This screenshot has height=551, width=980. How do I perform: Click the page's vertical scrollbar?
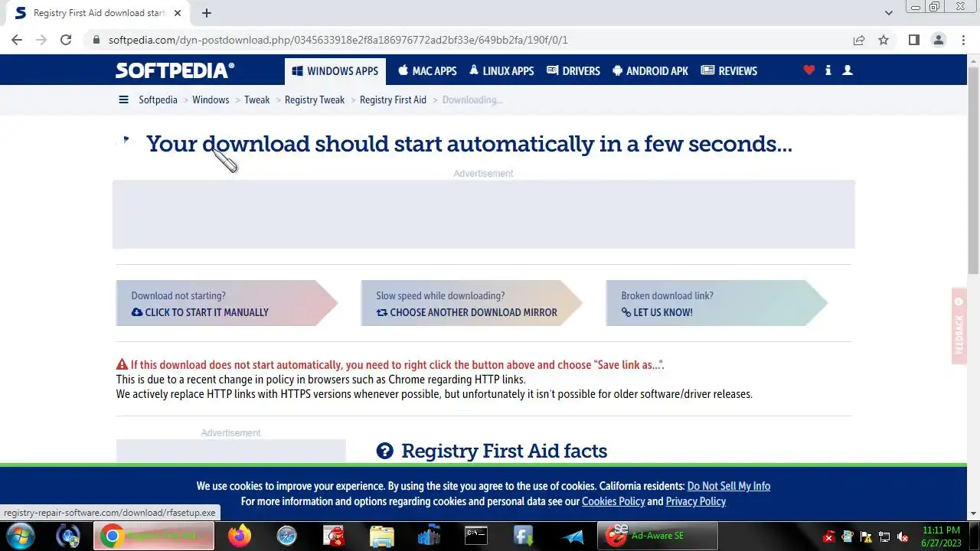(x=973, y=170)
